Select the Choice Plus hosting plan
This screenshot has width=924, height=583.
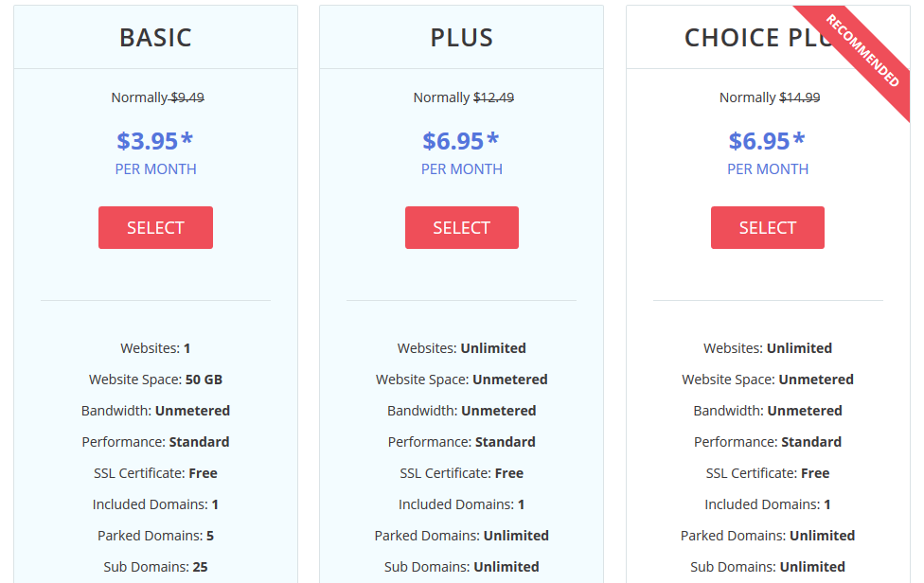(767, 227)
